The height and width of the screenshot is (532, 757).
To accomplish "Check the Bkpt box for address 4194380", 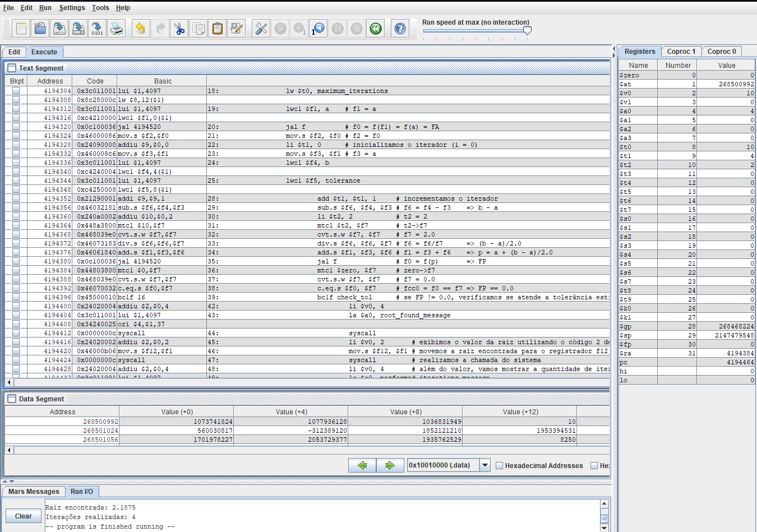I will pyautogui.click(x=16, y=261).
